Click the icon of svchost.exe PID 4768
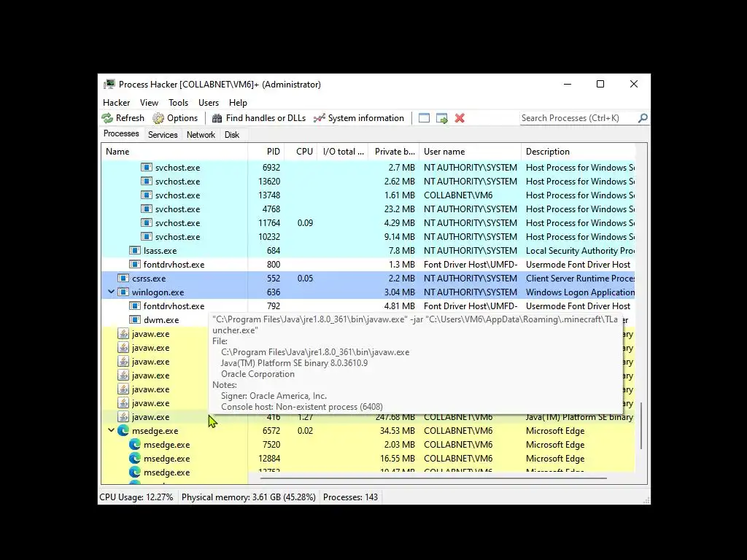The height and width of the screenshot is (560, 747). click(x=146, y=209)
